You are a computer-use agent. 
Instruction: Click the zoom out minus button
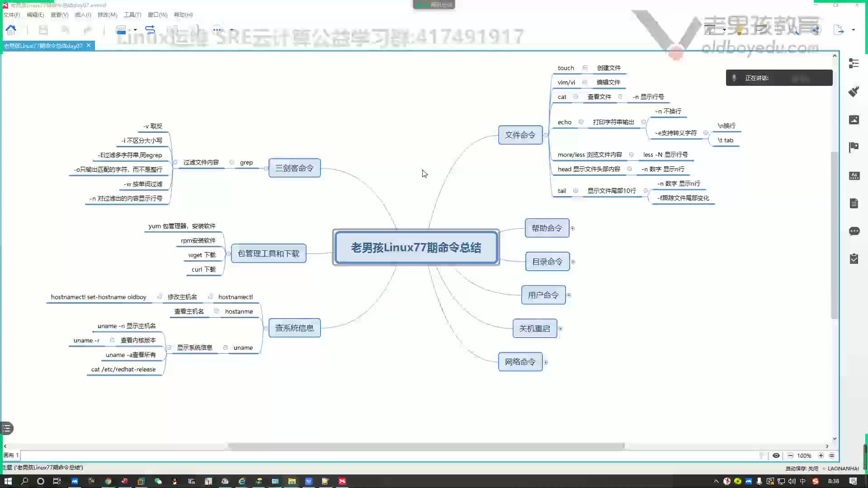click(x=790, y=455)
